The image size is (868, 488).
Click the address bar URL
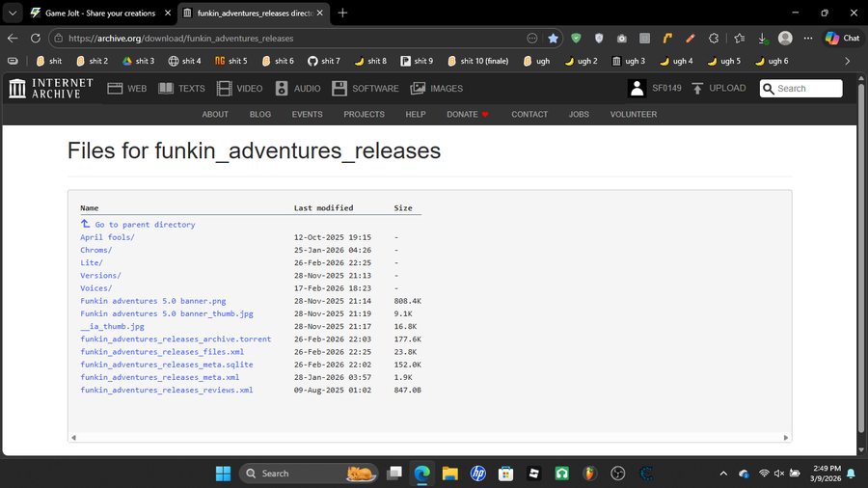pos(181,39)
